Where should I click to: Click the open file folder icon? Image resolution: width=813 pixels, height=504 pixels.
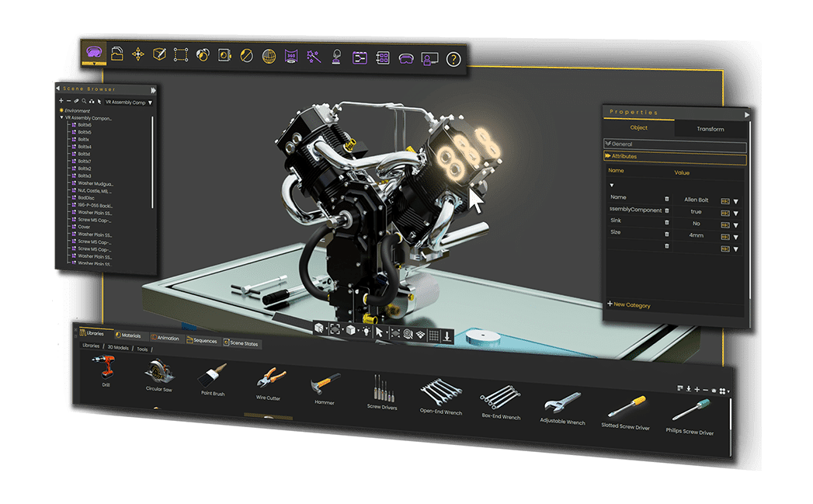coord(116,54)
